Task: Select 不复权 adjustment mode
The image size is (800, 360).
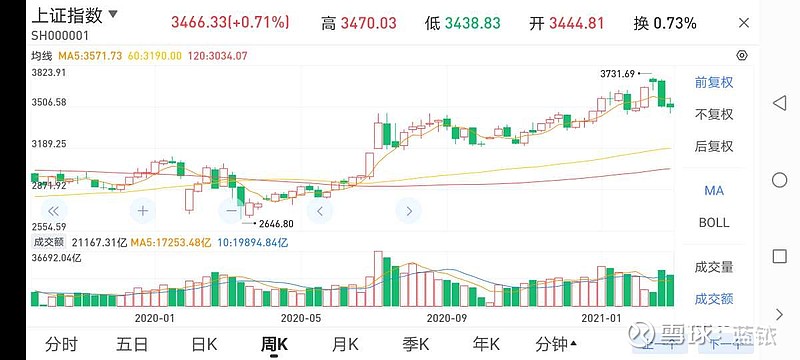Action: tap(714, 114)
